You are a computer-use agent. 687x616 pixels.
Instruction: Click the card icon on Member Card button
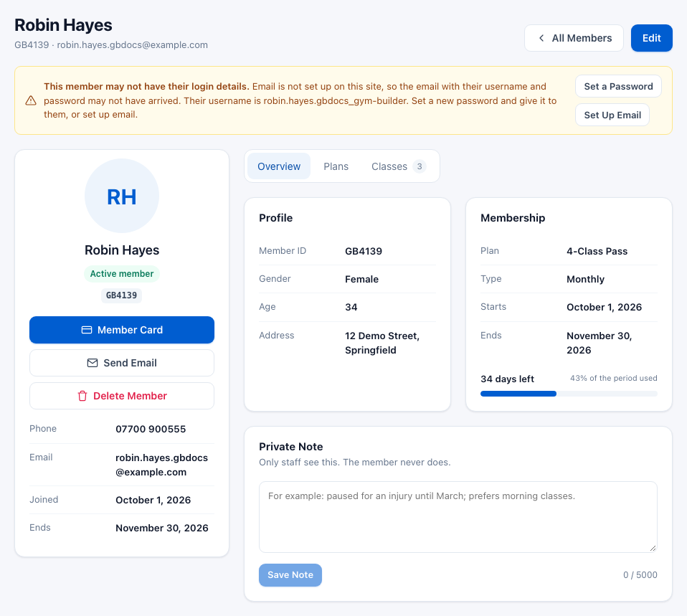(x=87, y=330)
